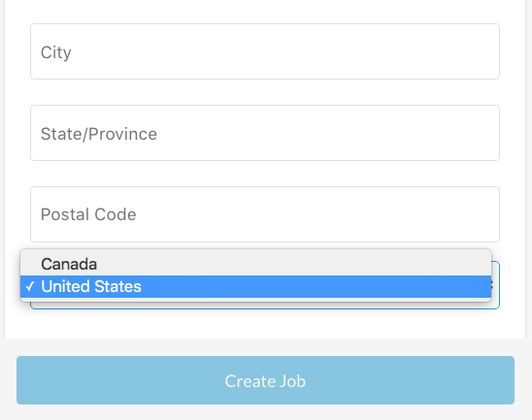
Task: Click into the Postal Code field
Action: [x=265, y=214]
